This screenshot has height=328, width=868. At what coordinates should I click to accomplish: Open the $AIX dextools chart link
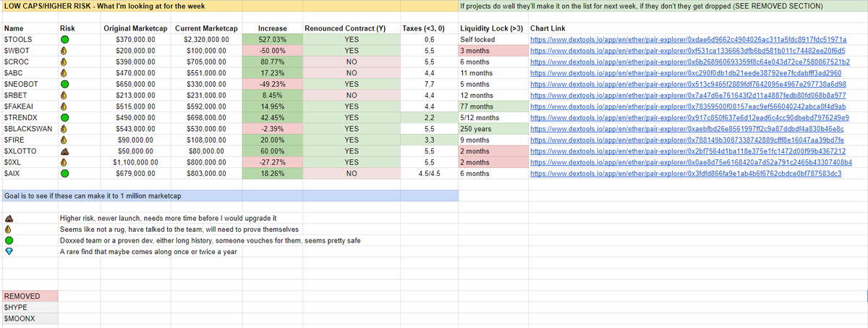pos(686,174)
